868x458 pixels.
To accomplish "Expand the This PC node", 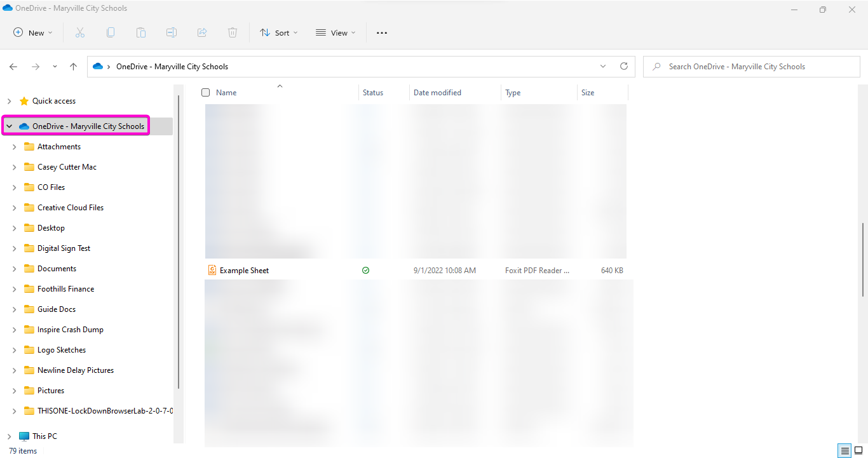I will pyautogui.click(x=9, y=436).
